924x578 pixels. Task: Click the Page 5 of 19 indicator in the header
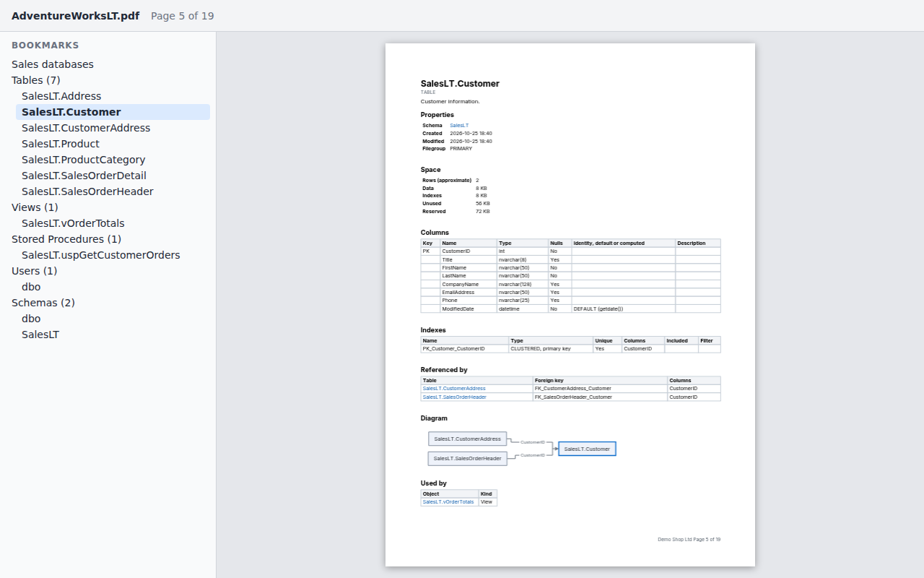183,16
